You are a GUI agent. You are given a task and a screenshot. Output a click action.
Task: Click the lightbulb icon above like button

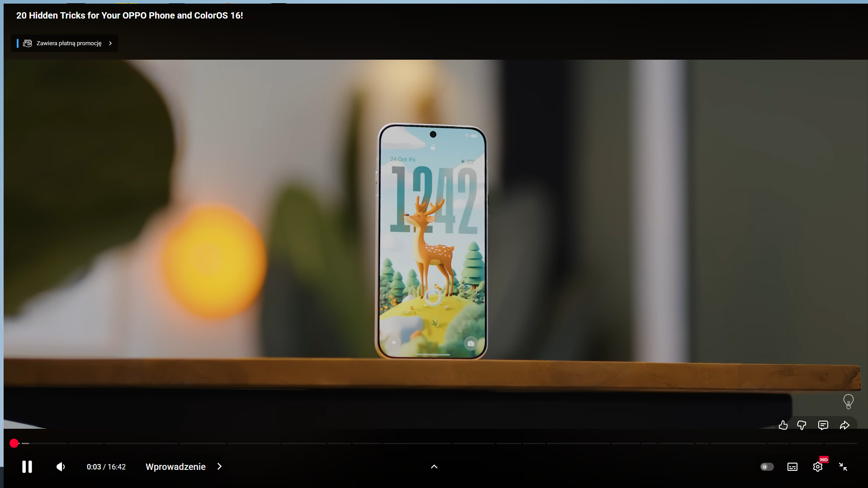click(849, 402)
